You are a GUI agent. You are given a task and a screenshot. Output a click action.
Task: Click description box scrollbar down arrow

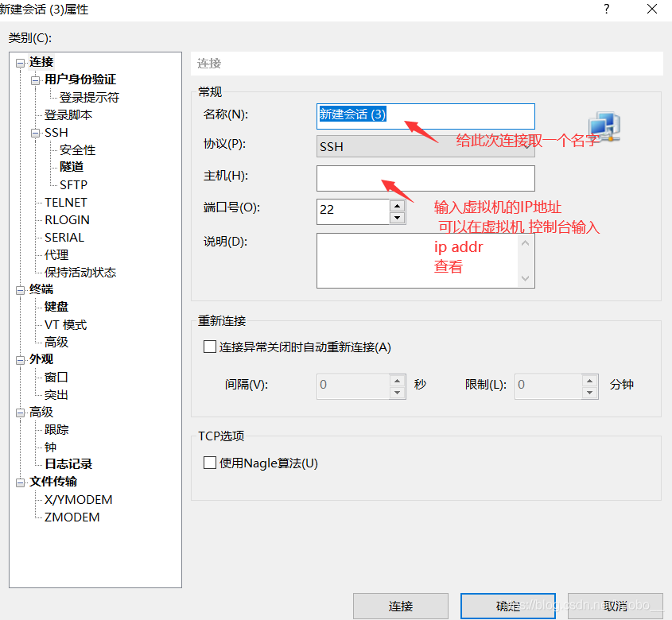coord(526,278)
